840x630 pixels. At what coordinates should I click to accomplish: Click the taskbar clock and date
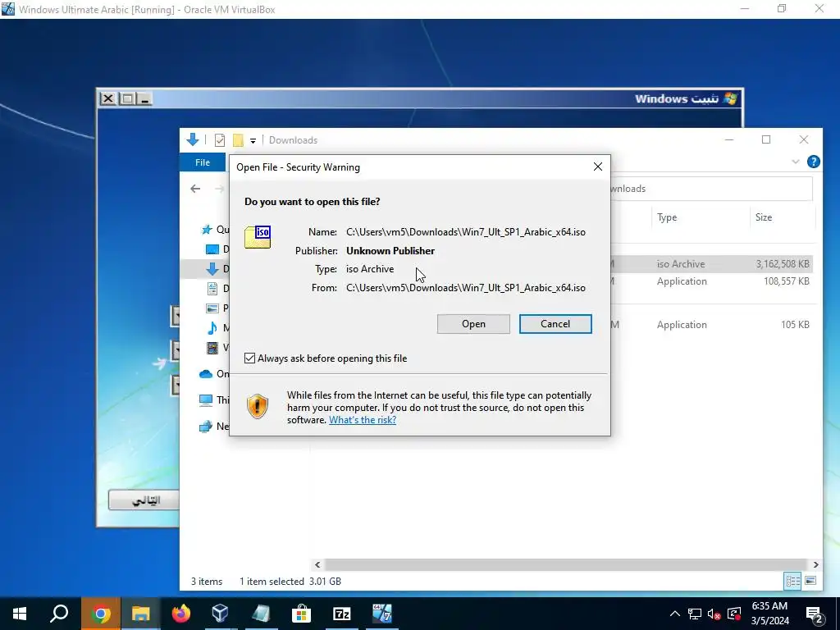tap(769, 614)
